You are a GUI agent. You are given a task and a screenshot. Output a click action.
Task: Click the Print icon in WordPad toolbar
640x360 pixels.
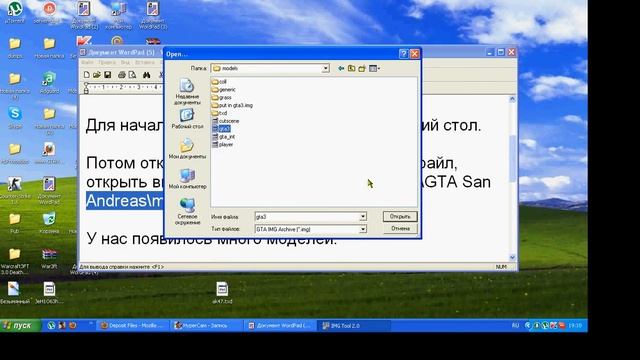122,75
